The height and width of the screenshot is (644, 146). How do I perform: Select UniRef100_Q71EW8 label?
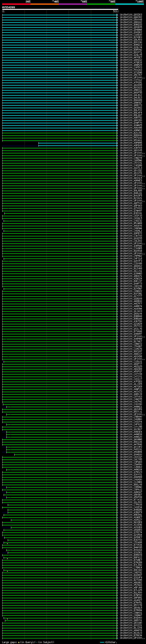pos(131,72)
